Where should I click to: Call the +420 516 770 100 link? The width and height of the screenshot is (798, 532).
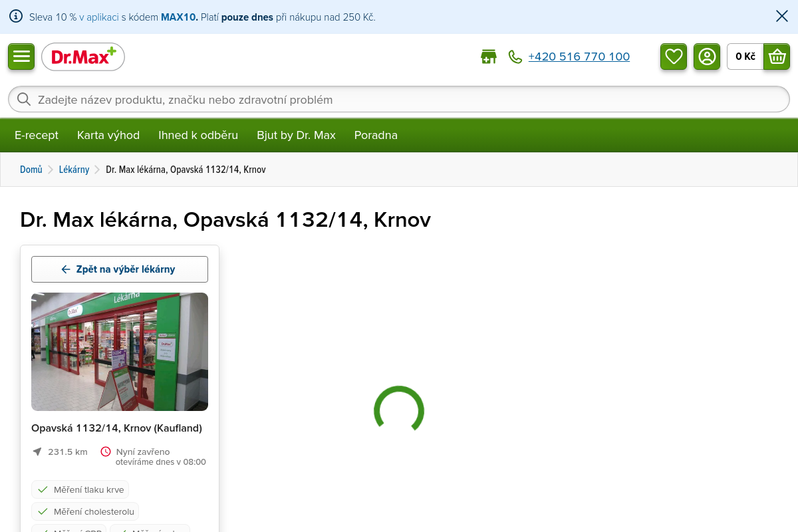point(579,57)
